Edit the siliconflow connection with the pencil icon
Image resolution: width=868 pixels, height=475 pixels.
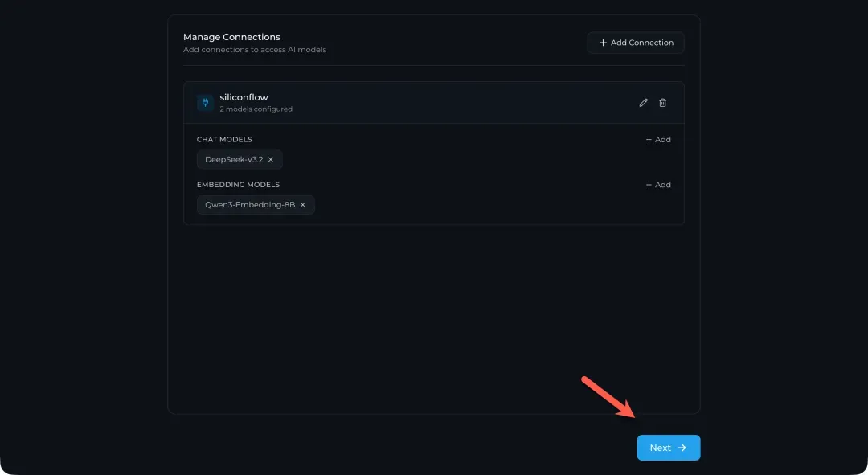click(x=643, y=103)
